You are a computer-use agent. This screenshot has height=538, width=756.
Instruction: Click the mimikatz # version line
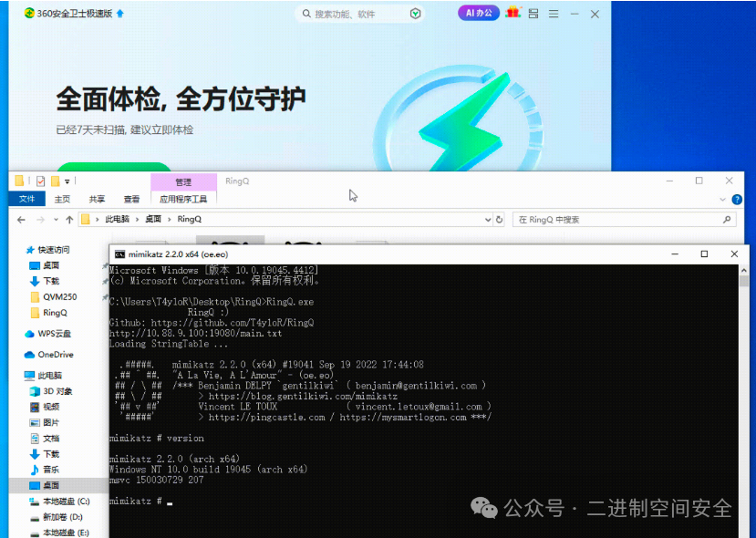[157, 439]
